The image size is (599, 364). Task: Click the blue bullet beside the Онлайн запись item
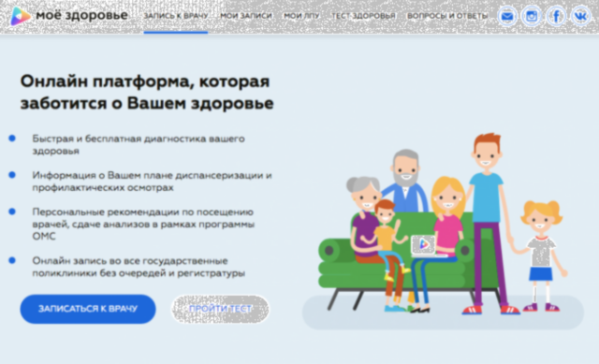tap(12, 260)
